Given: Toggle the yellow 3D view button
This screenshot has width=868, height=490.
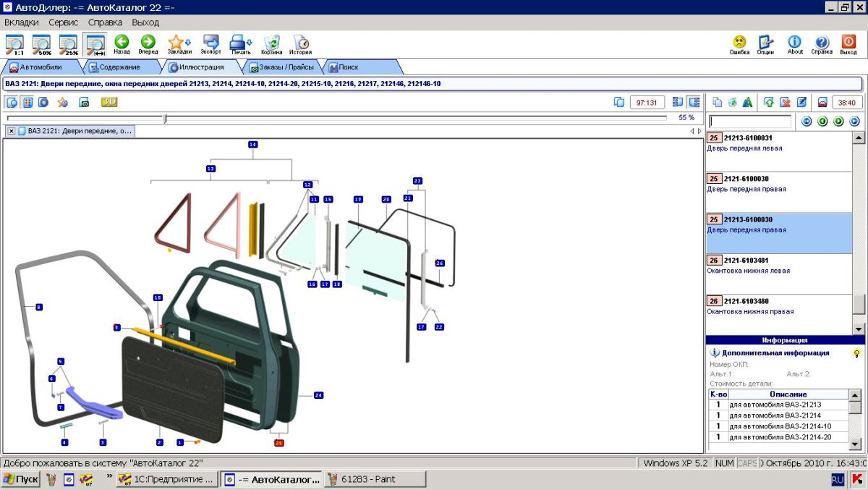Looking at the screenshot, I should pos(109,102).
